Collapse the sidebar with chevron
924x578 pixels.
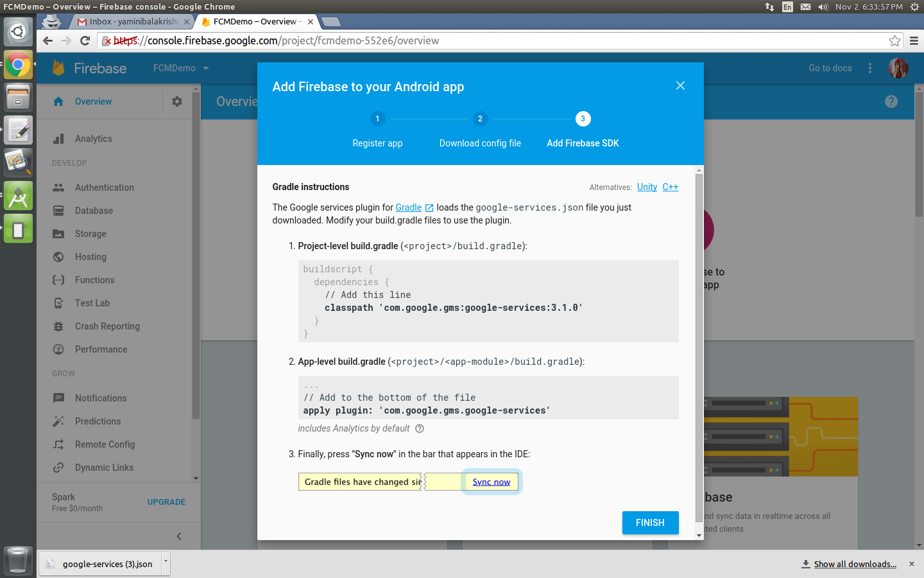tap(179, 536)
